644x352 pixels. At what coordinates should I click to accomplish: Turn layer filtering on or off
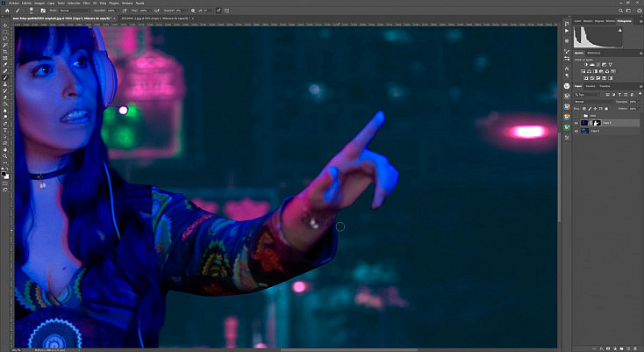point(640,93)
